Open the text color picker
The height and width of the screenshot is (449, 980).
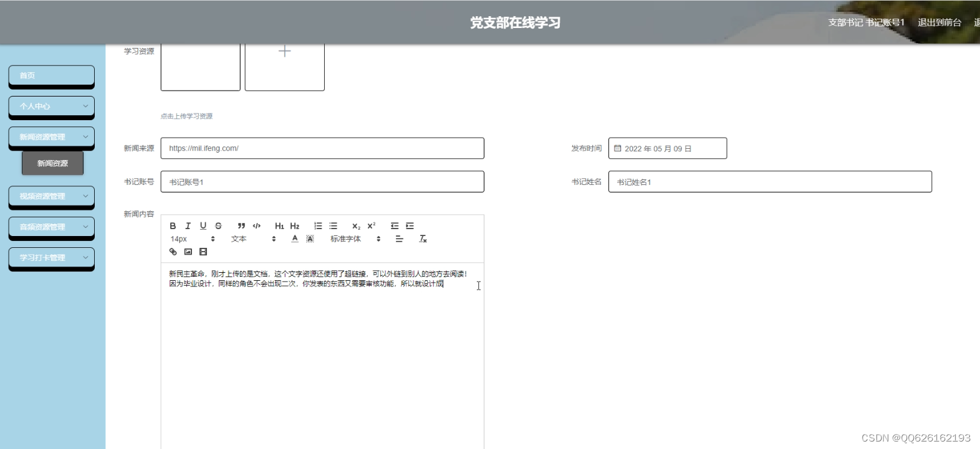295,239
